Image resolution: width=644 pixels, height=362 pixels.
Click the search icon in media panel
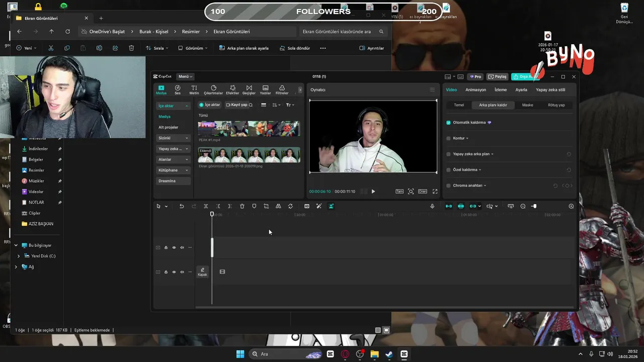(251, 105)
